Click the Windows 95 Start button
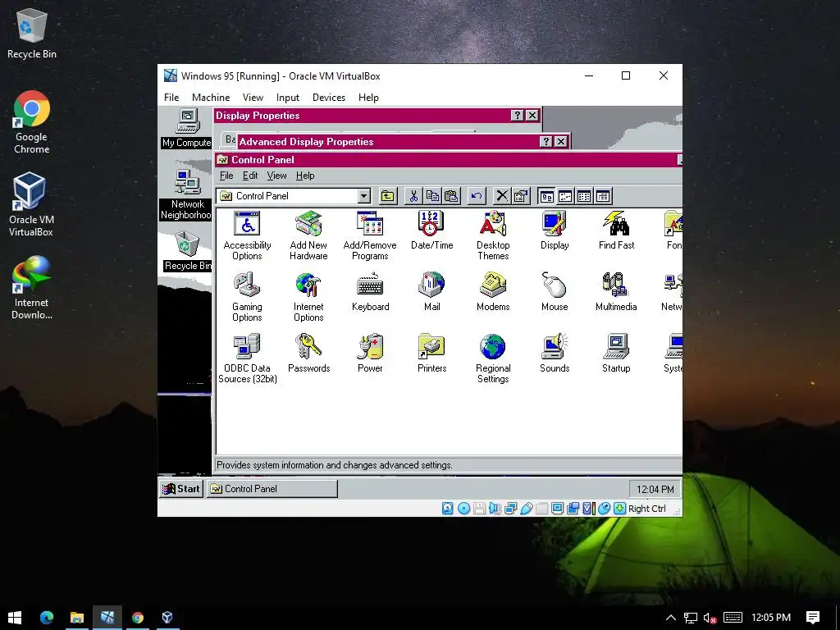Image resolution: width=840 pixels, height=630 pixels. coord(181,489)
